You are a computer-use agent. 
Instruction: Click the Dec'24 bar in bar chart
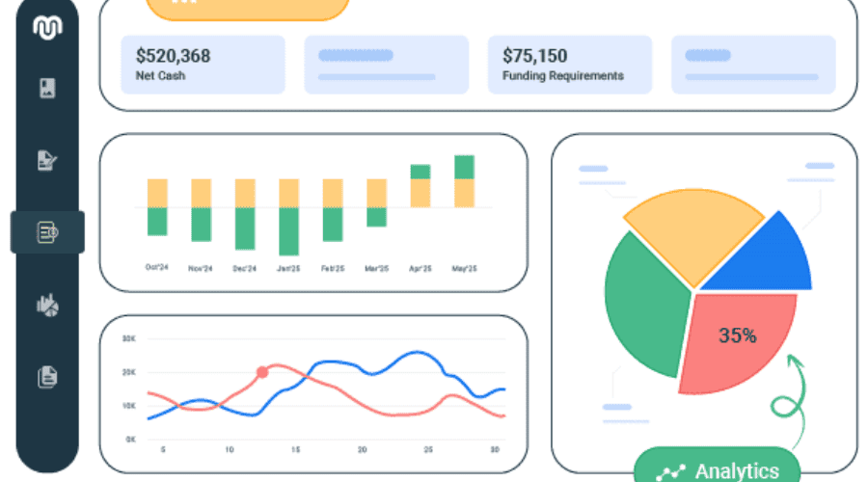point(245,214)
